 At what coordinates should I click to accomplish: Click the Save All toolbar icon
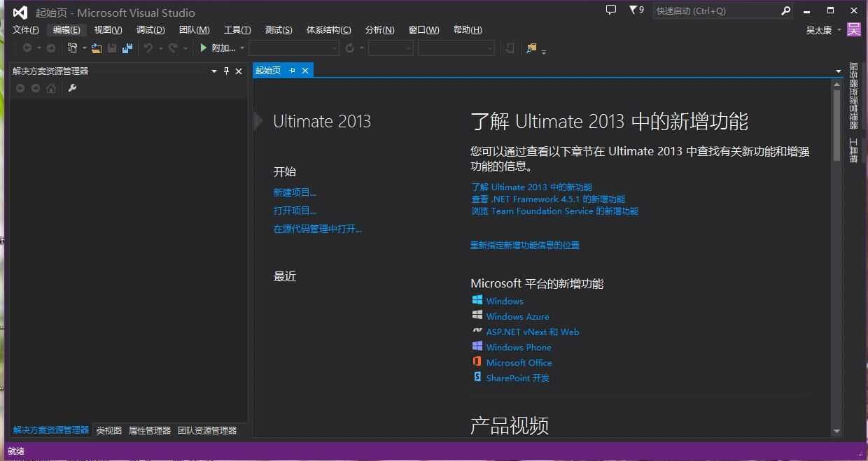tap(127, 48)
